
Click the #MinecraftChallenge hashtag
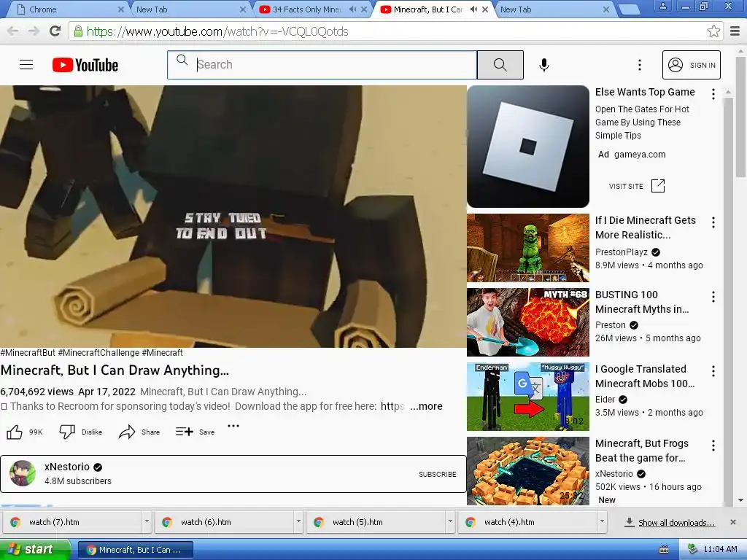(98, 353)
